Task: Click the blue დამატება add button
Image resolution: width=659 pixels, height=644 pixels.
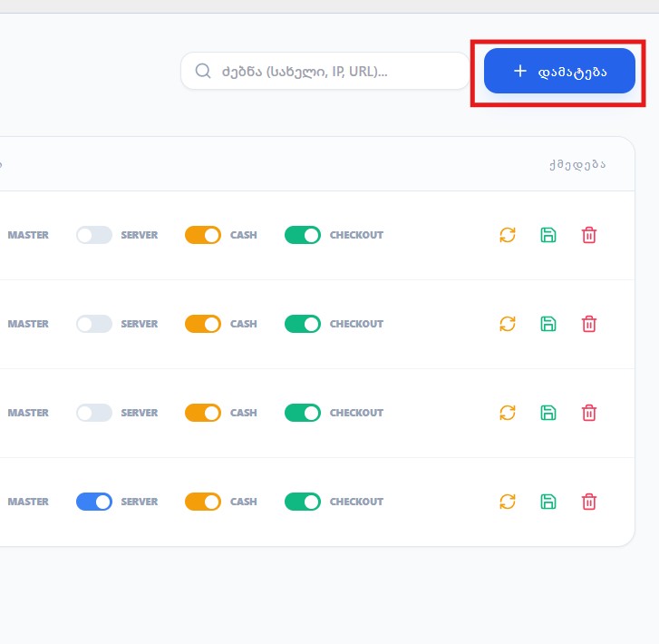Action: tap(559, 71)
